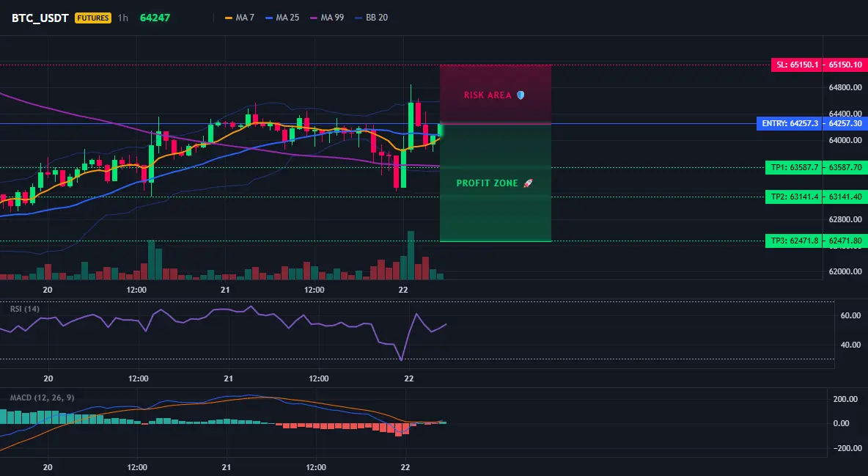This screenshot has height=476, width=868.
Task: Click the SL: 65150.1 red label
Action: 797,65
